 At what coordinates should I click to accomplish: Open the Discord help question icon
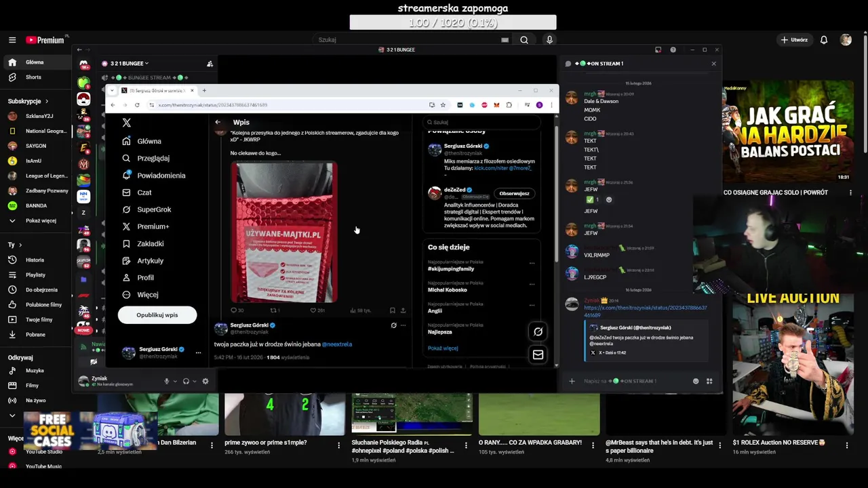673,49
